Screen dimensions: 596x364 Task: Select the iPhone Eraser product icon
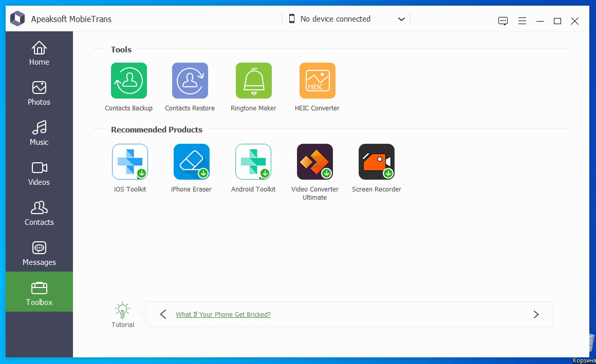192,162
